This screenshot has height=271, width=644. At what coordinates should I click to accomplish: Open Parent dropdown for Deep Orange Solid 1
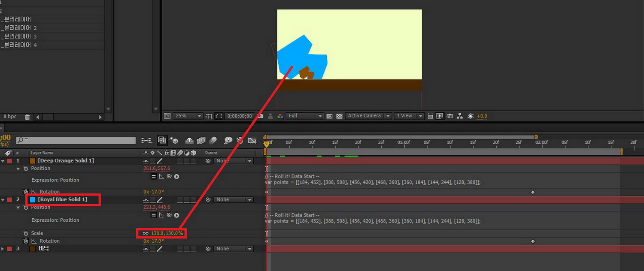tap(234, 161)
